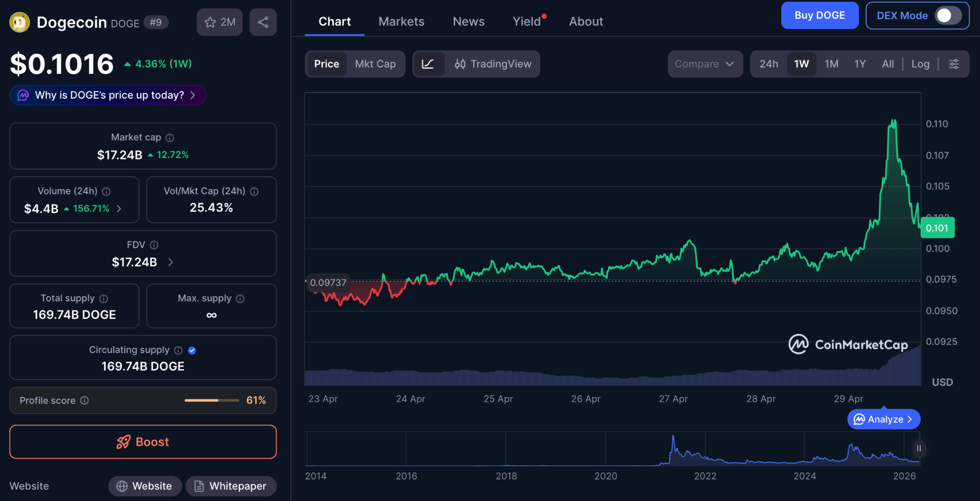This screenshot has width=980, height=501.
Task: Expand FDV details chevron
Action: tap(171, 262)
